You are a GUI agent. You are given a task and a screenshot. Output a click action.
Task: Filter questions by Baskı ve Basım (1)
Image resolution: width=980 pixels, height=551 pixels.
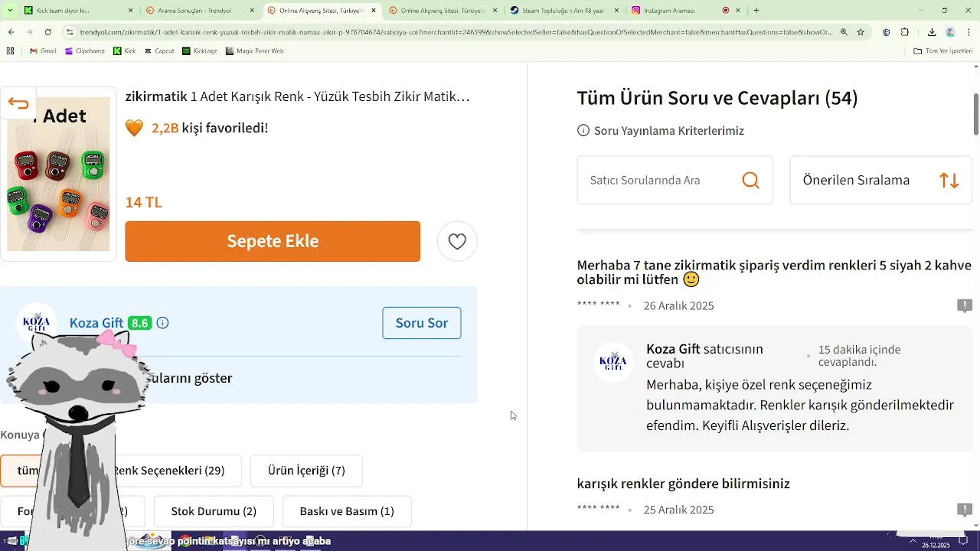click(347, 511)
